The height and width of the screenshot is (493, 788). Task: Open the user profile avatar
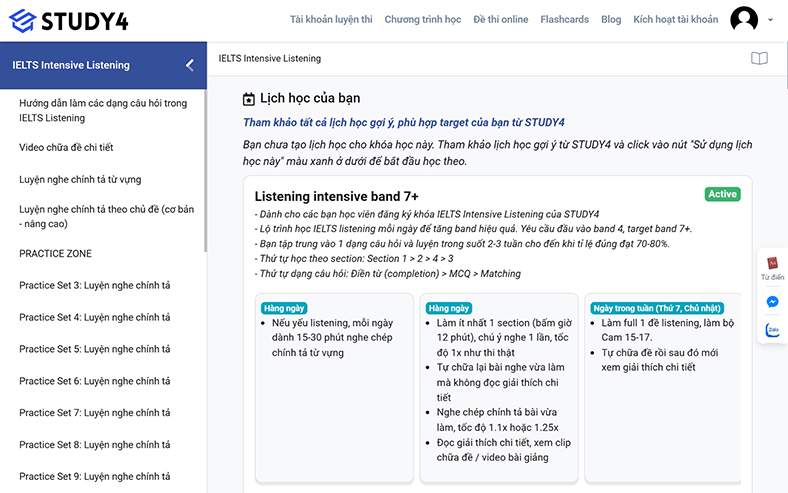click(x=744, y=20)
